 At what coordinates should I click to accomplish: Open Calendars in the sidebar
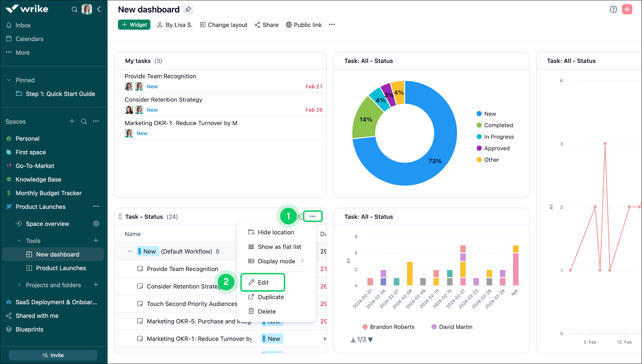coord(29,39)
